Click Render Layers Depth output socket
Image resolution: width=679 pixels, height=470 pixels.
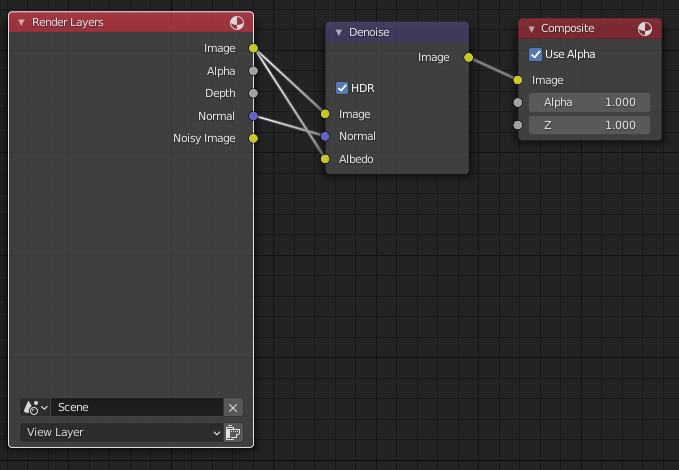[253, 93]
